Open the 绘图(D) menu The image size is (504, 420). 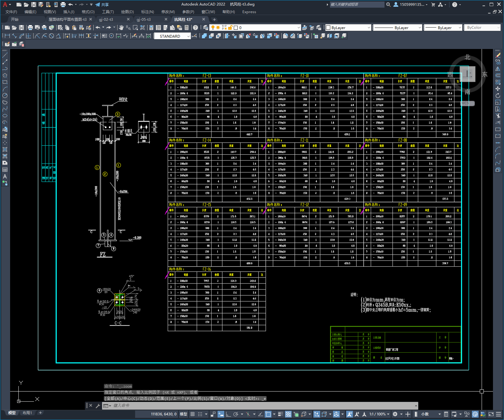(127, 12)
